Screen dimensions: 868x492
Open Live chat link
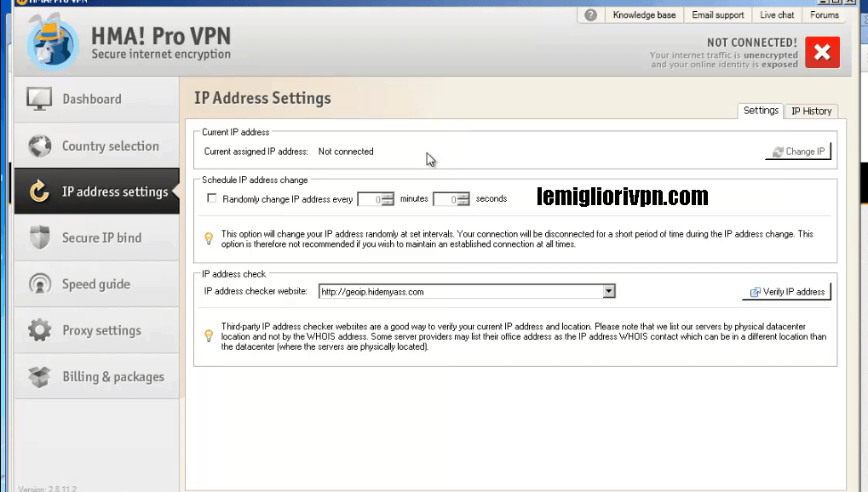click(x=777, y=15)
